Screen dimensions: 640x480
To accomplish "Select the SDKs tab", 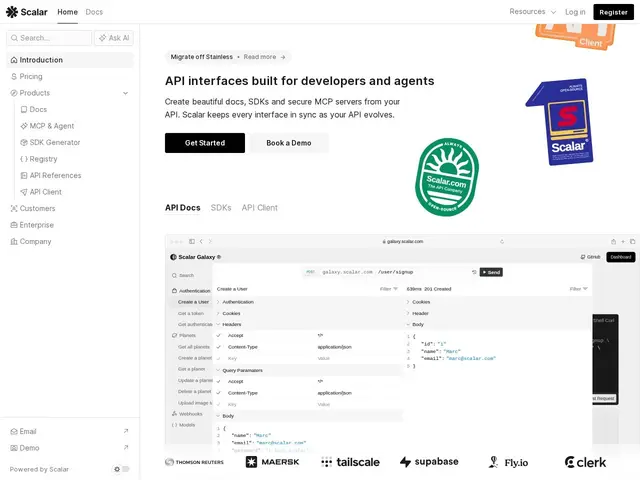I will [x=221, y=208].
